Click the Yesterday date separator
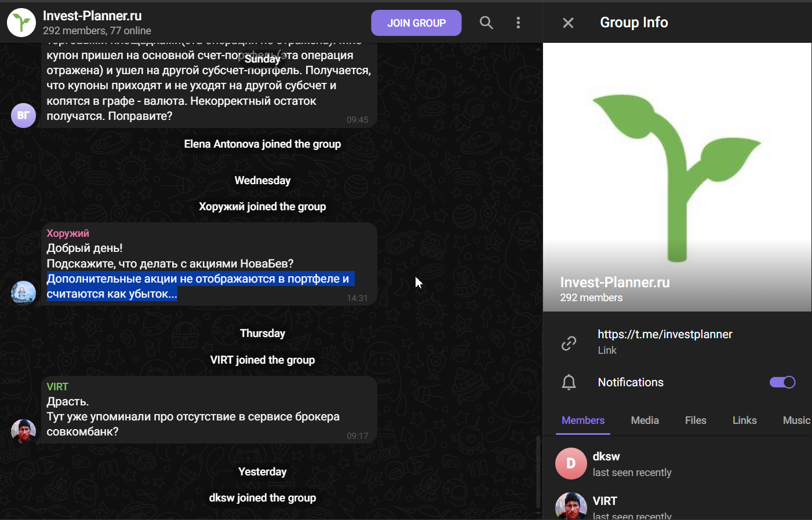The image size is (812, 520). point(263,472)
